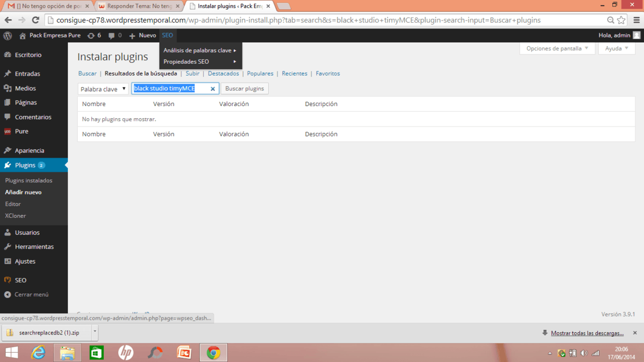Open Hola, admin profile menu
Viewport: 644px width, 362px height.
coord(619,35)
